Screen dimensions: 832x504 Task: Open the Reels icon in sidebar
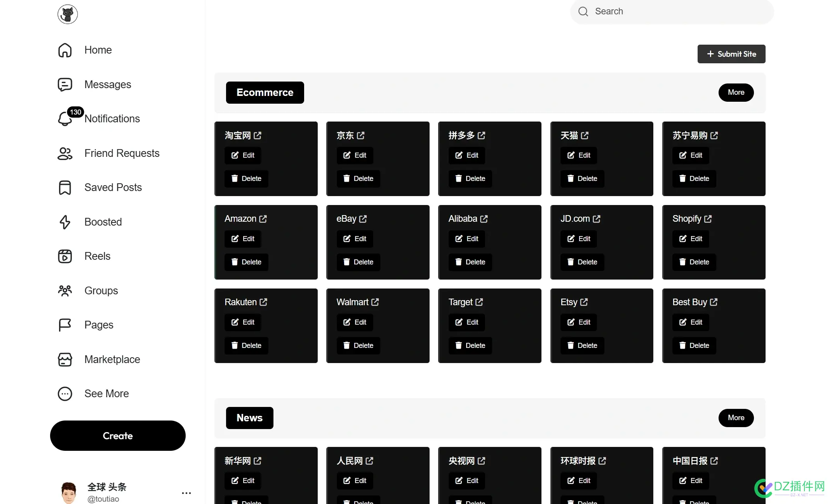point(65,256)
